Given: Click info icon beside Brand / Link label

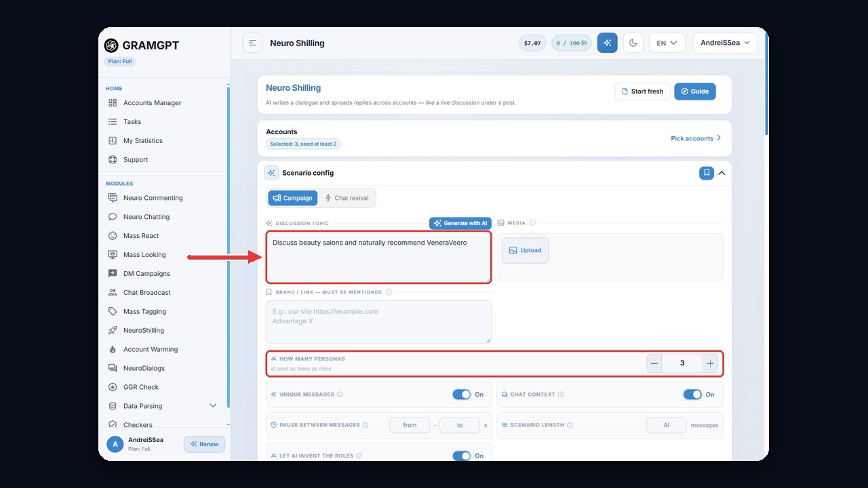Looking at the screenshot, I should pos(389,292).
